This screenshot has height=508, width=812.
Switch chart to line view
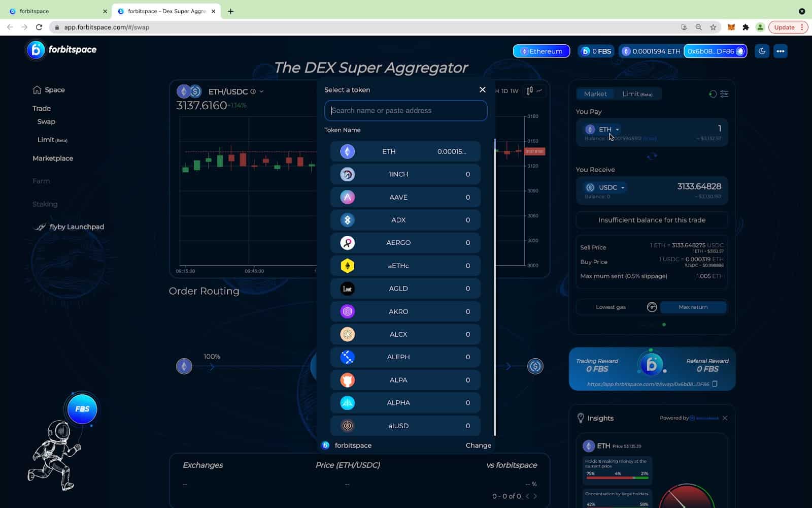(539, 91)
